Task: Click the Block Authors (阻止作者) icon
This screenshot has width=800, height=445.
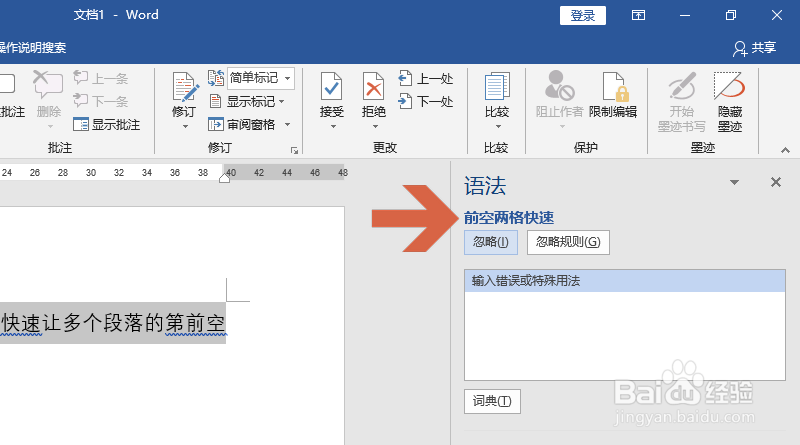Action: point(559,86)
